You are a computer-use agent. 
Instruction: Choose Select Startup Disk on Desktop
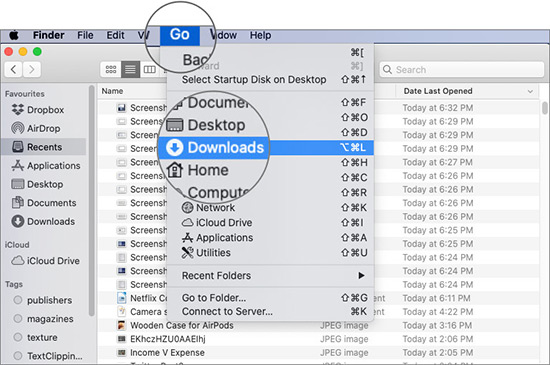click(270, 80)
